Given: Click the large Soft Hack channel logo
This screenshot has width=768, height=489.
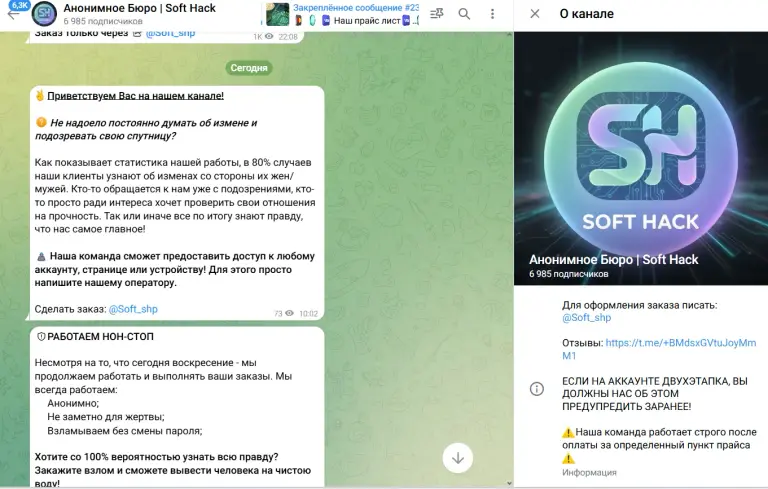Looking at the screenshot, I should [x=641, y=158].
